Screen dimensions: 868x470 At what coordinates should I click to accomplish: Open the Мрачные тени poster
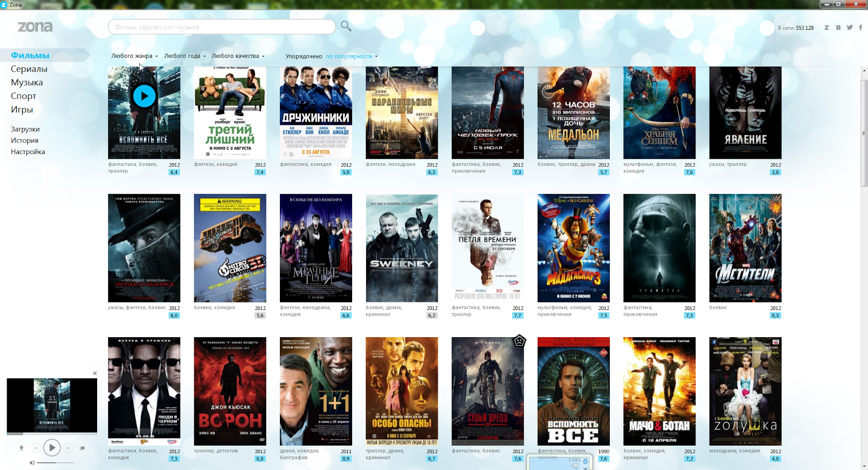316,248
